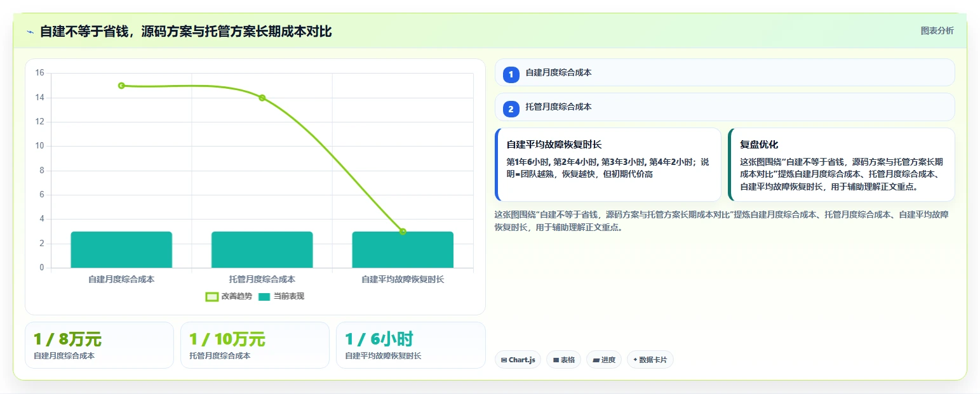Click the icon in the Chart.js tag
Screen dimensions: 980x394
click(x=504, y=360)
